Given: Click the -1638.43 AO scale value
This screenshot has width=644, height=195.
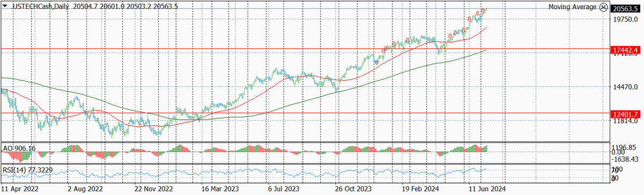Looking at the screenshot, I should [x=626, y=159].
